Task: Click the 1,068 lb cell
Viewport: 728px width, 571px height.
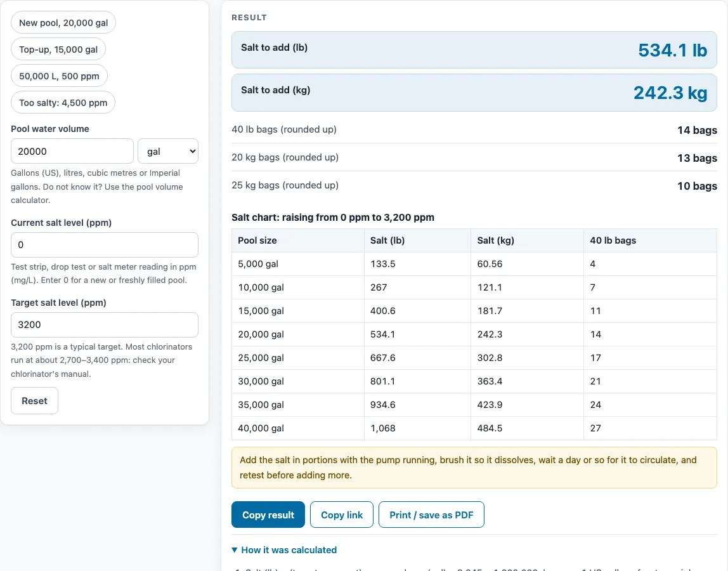Action: pos(417,428)
